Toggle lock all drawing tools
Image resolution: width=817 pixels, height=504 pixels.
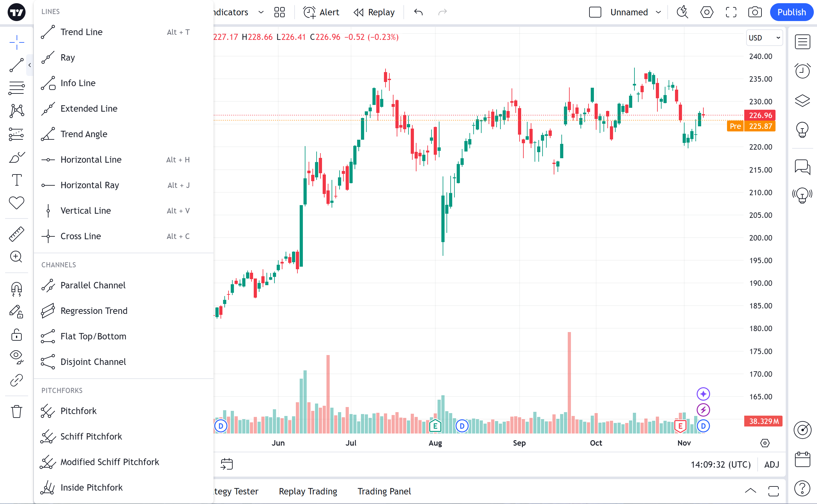16,335
